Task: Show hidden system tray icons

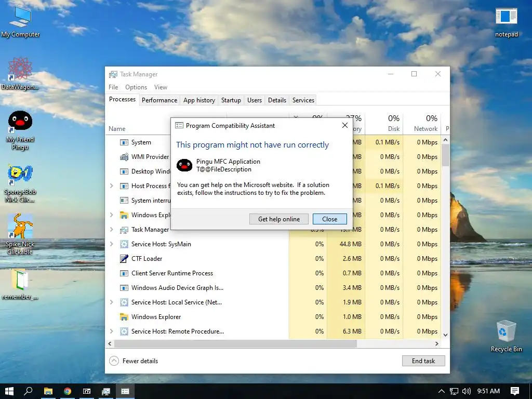Action: click(442, 391)
